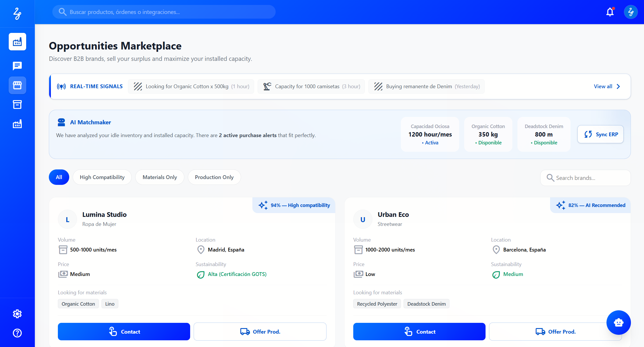Click the sparkle icon on 82% AI Recommended badge
Screen dimensions: 644x347
coord(561,205)
